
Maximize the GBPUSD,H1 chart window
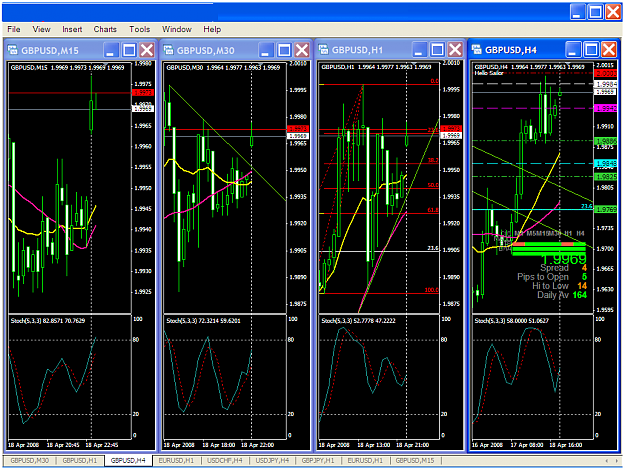(437, 50)
